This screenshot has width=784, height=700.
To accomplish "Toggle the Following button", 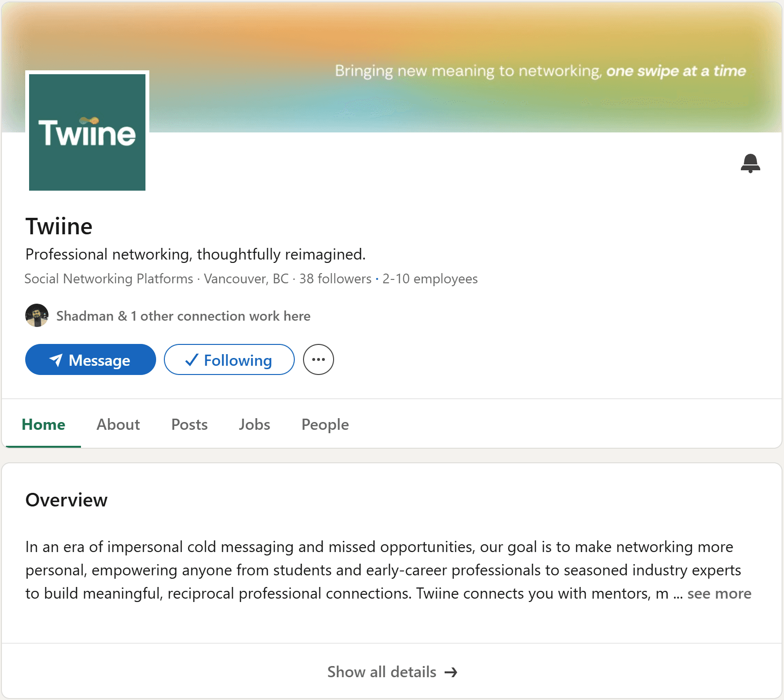I will (229, 359).
